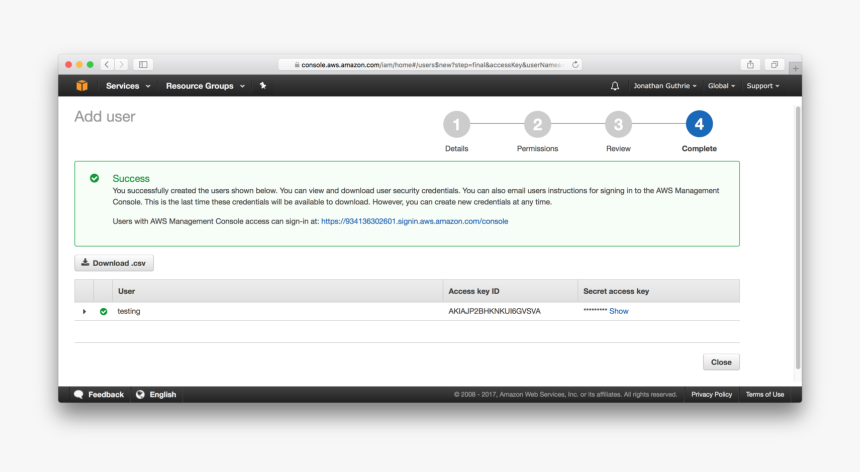
Task: Open the Privacy Policy link
Action: [711, 395]
